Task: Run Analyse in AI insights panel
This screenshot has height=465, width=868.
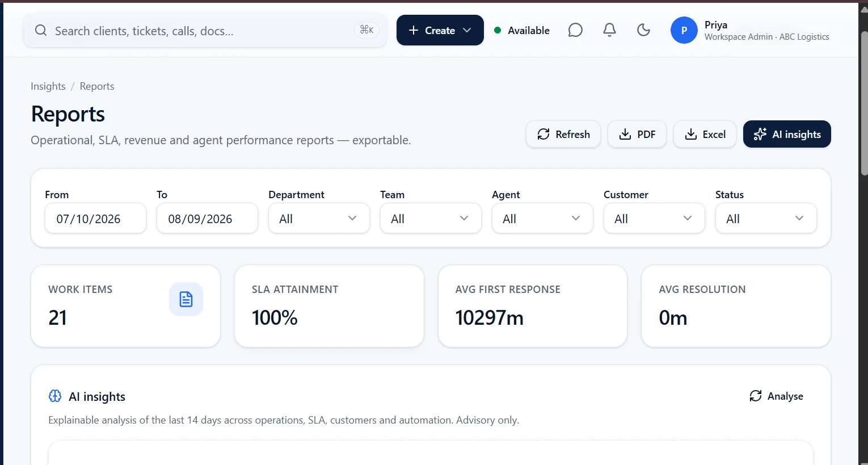Action: coord(776,396)
